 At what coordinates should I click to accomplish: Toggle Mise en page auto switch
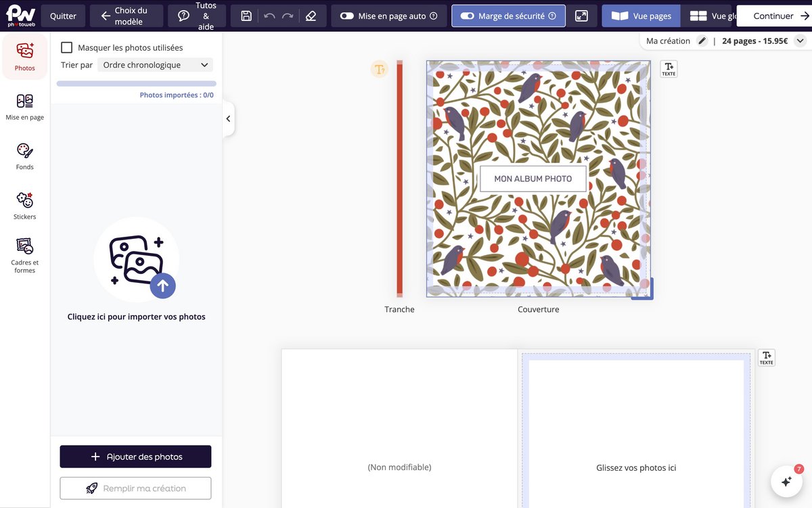point(347,16)
